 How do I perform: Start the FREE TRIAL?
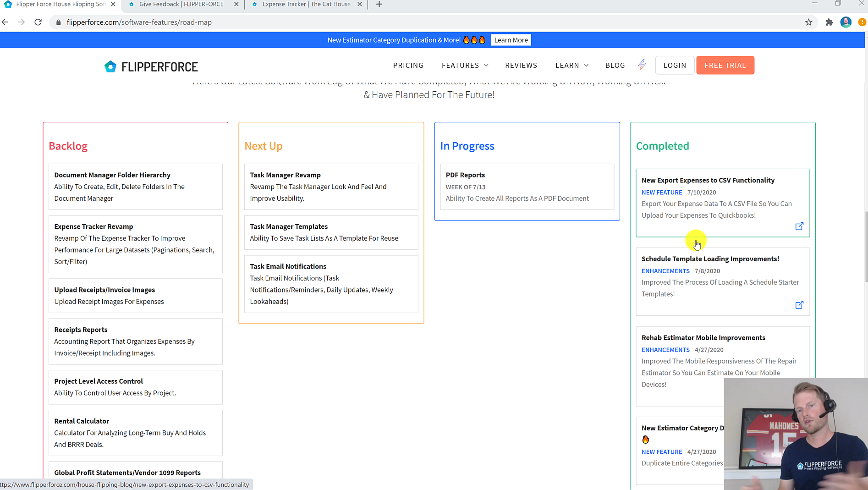[725, 65]
